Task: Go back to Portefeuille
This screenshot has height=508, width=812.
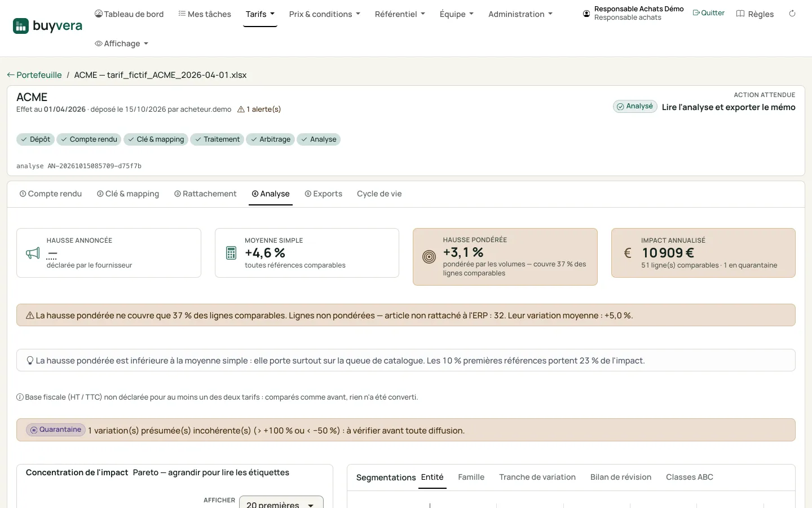Action: coord(34,75)
